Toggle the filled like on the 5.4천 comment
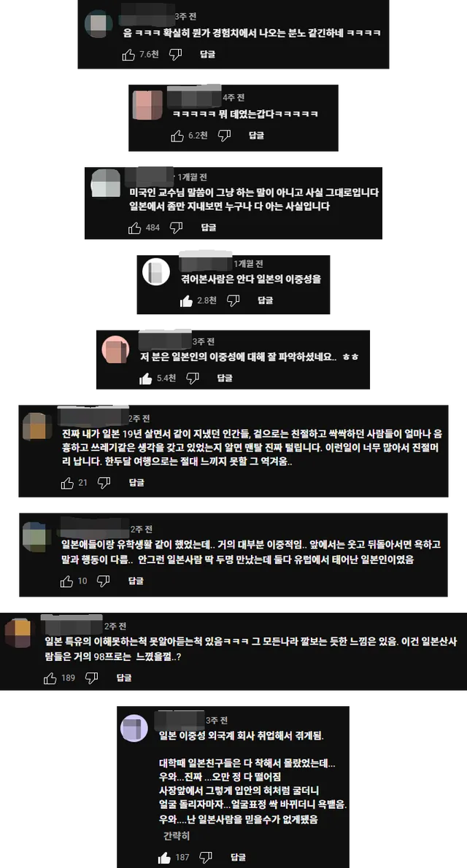Screen dimensions: 467x868 click(x=146, y=378)
